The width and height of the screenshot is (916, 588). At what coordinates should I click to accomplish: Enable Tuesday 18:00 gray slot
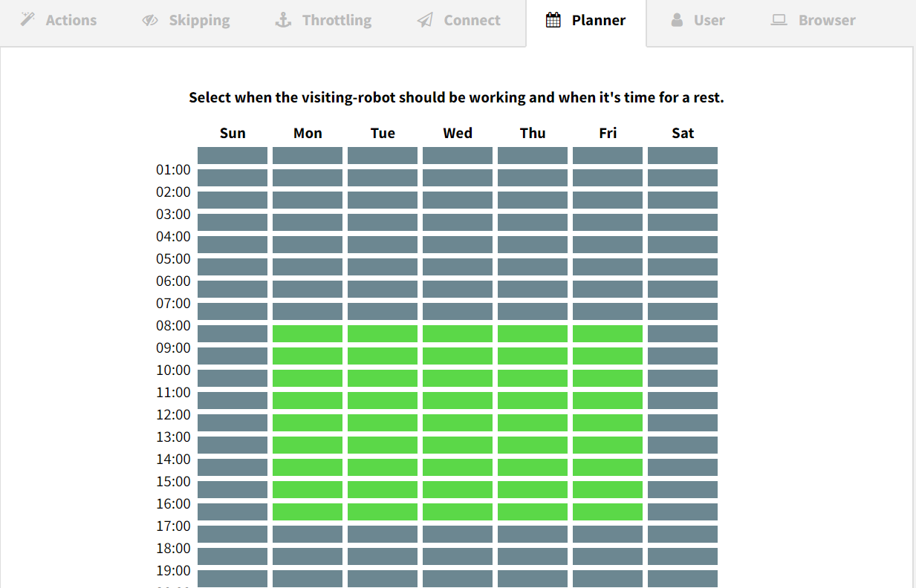tap(383, 556)
